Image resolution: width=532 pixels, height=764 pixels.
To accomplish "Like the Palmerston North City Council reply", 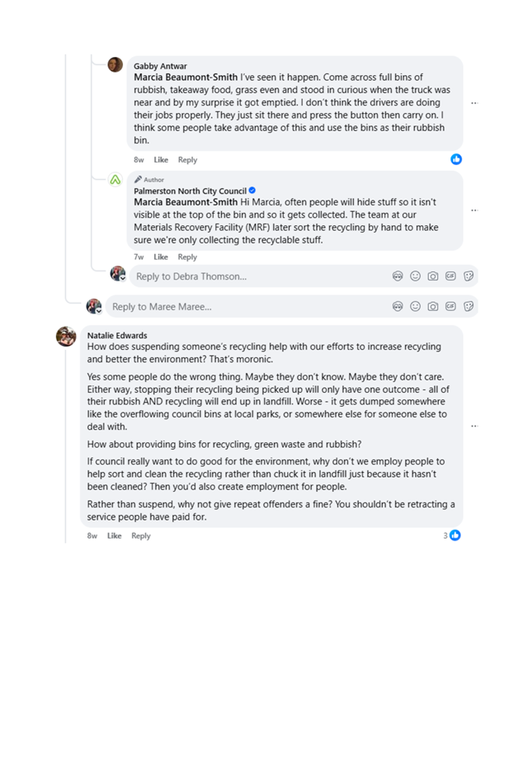I will pyautogui.click(x=161, y=257).
